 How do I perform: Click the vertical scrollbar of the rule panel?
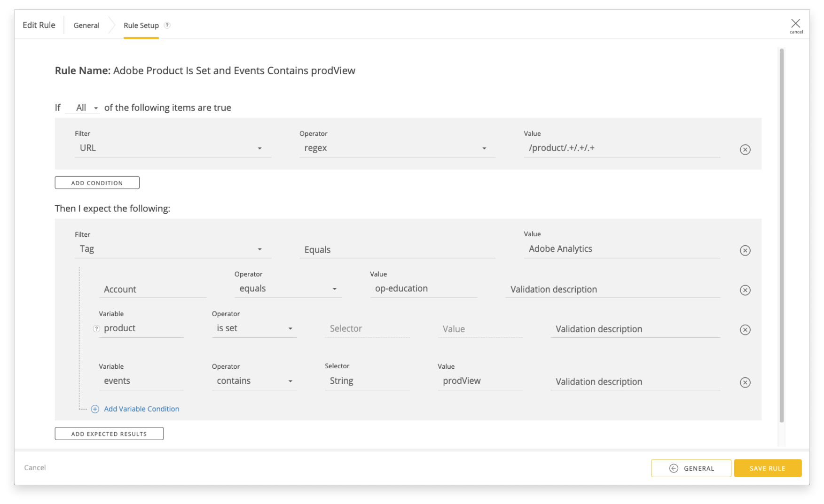click(x=782, y=235)
